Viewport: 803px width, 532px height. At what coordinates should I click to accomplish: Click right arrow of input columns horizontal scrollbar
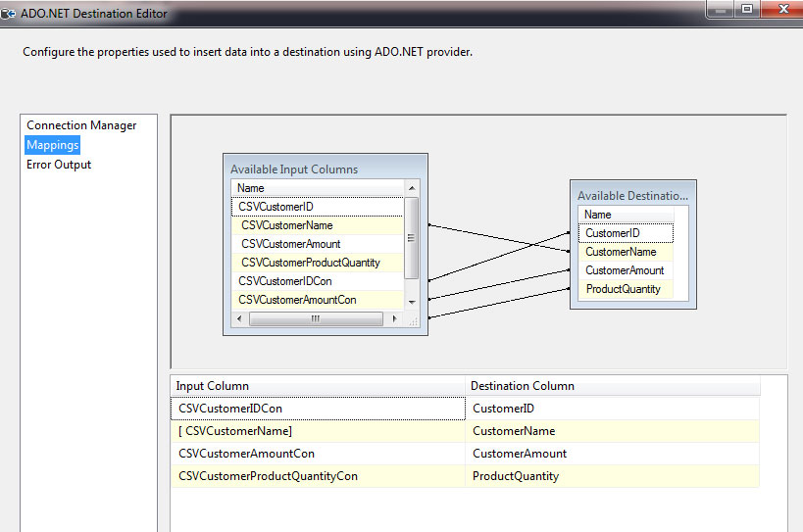coord(394,318)
